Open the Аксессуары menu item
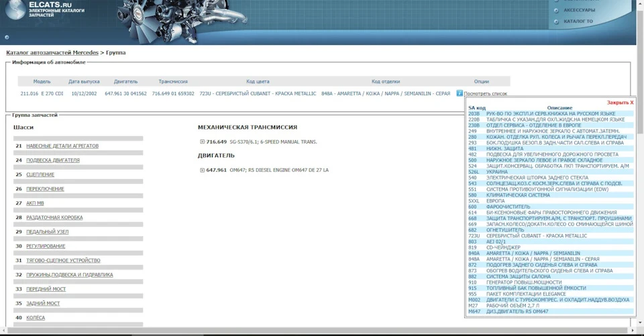The width and height of the screenshot is (644, 336). click(x=579, y=10)
